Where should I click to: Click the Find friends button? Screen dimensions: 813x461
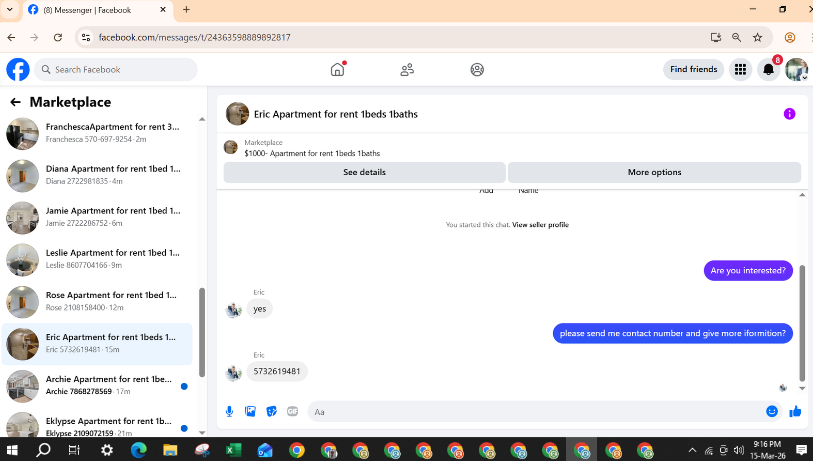tap(693, 69)
